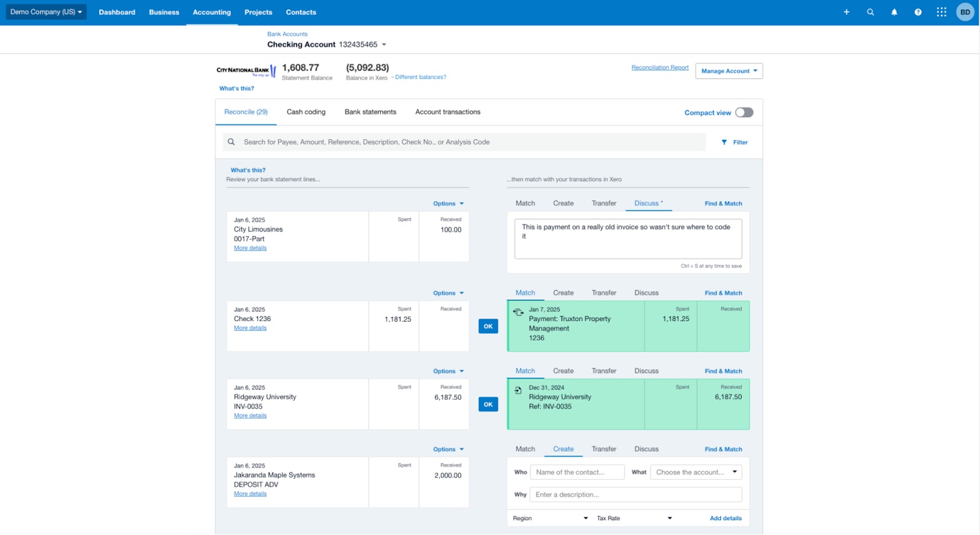Expand the Checking Account selector arrow
This screenshot has height=535, width=980.
(384, 45)
